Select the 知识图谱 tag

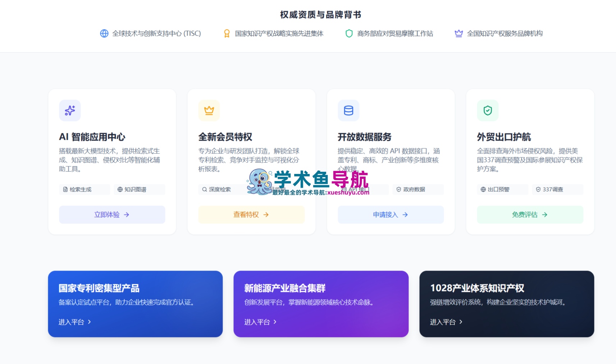140,189
